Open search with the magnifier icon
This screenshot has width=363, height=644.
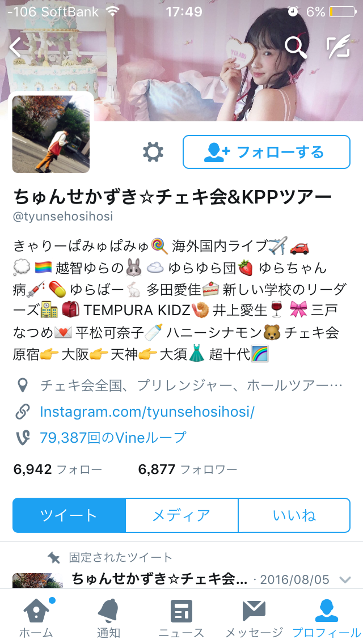(296, 47)
